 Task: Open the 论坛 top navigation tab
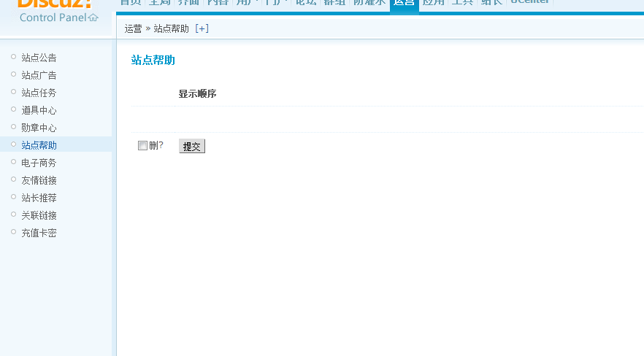tap(305, 3)
